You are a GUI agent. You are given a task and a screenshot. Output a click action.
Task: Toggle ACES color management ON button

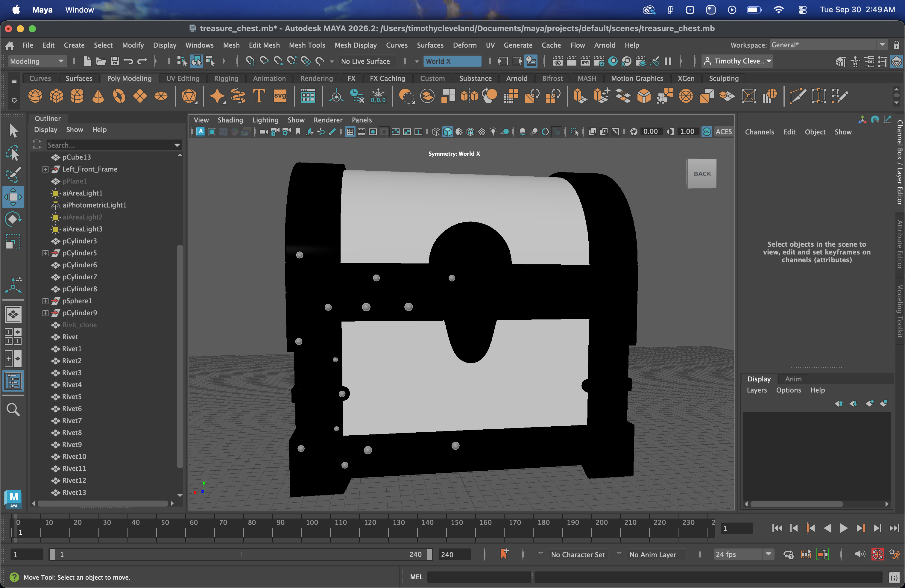(707, 132)
